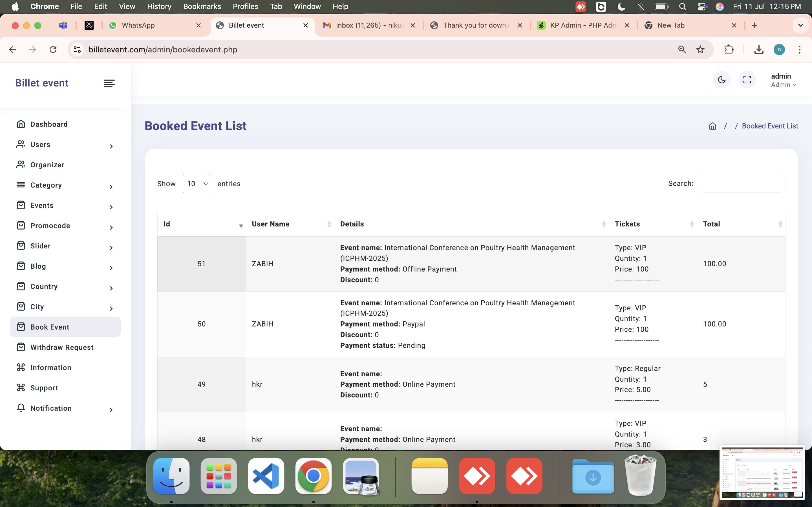Click the home breadcrumb icon
812x507 pixels.
click(x=712, y=126)
